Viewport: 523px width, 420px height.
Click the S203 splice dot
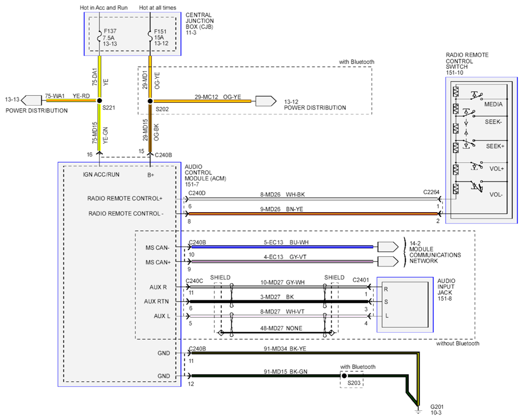(344, 376)
